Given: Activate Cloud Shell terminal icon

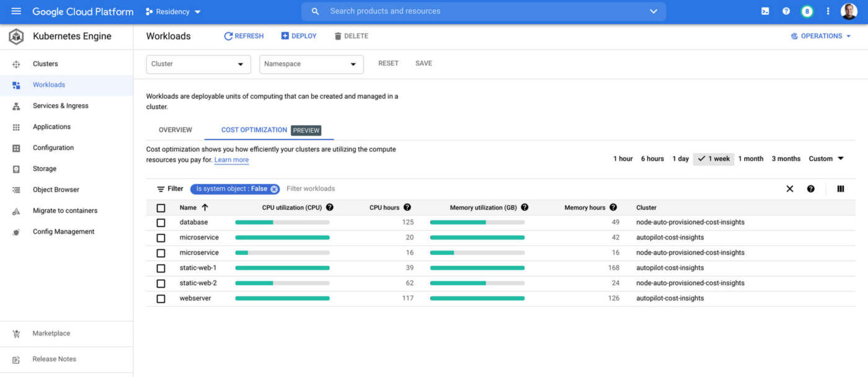Looking at the screenshot, I should tap(765, 11).
